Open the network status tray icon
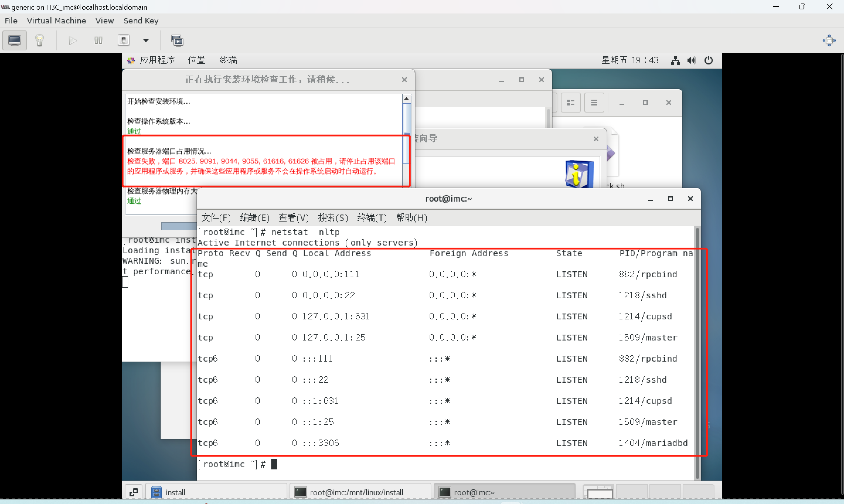The width and height of the screenshot is (844, 504). pos(675,60)
